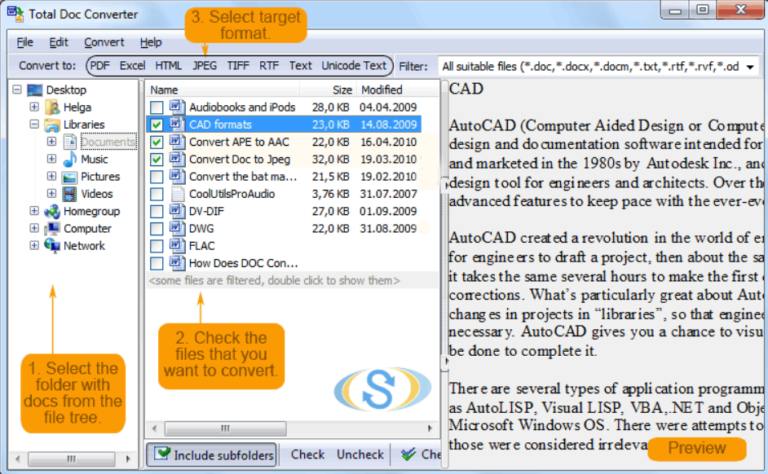Click the folder tree horizontal scrollbar thumb
The width and height of the screenshot is (768, 474).
click(72, 459)
